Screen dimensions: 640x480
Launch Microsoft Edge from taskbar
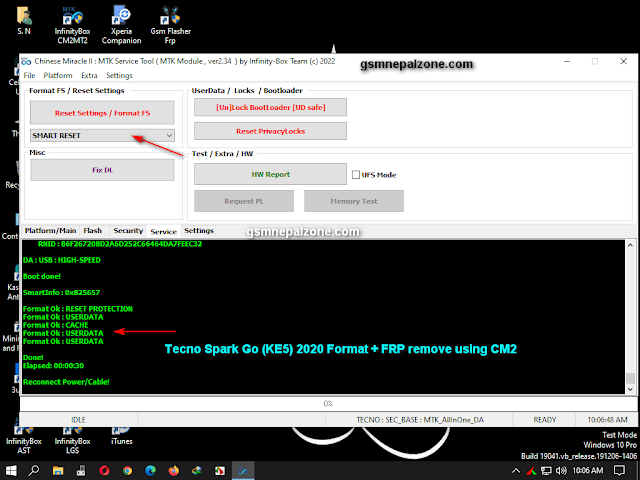click(151, 471)
